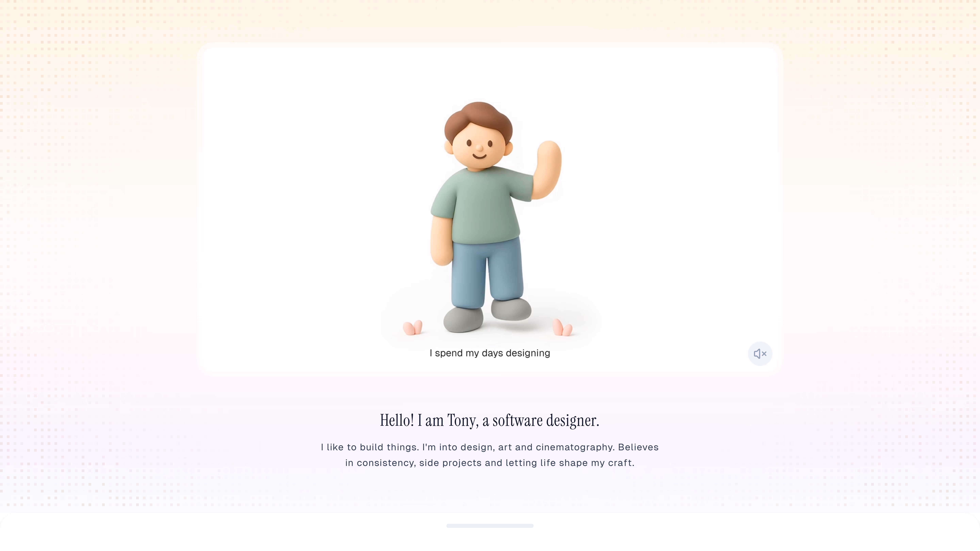Click the gray shoe next to left flower

click(x=463, y=319)
